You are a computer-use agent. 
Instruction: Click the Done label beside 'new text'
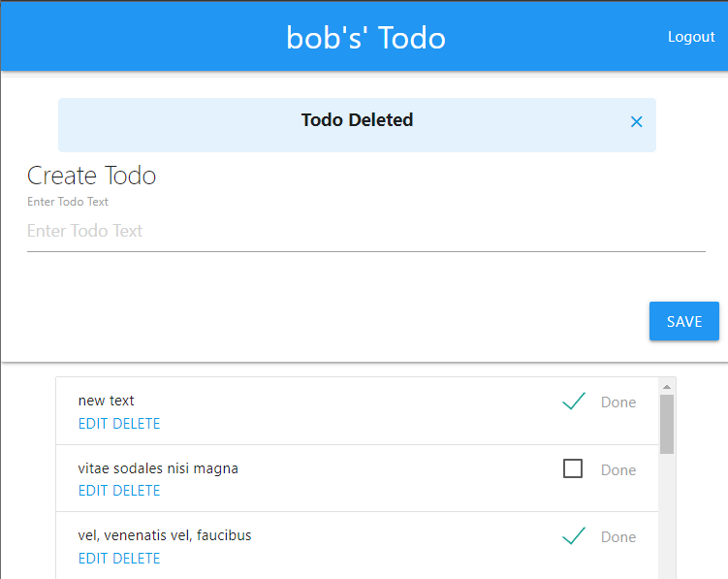(618, 402)
